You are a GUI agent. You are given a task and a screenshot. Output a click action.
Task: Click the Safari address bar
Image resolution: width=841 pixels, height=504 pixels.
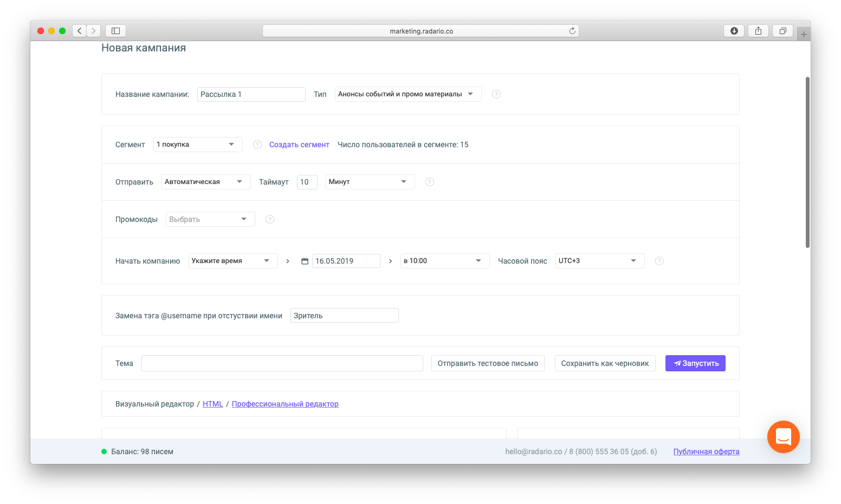tap(420, 31)
